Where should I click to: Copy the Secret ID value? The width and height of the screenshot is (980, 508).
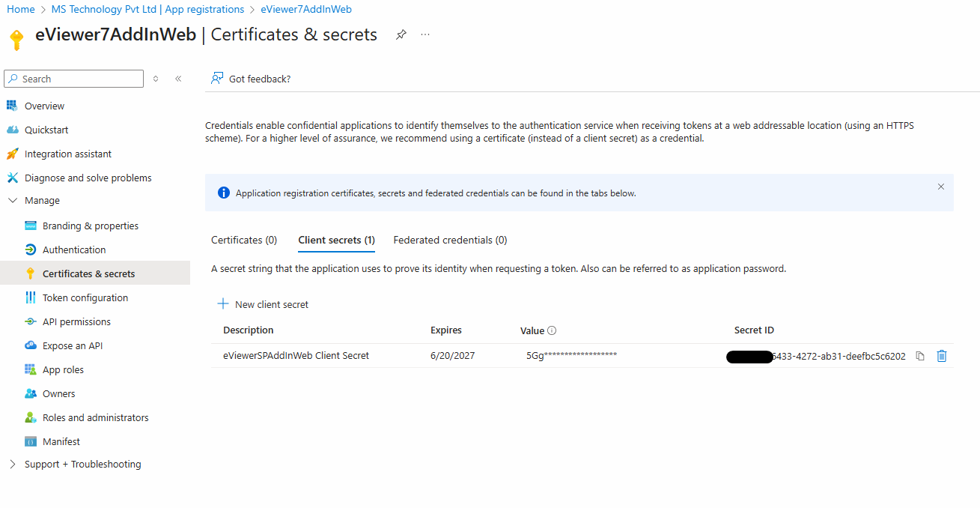click(920, 356)
